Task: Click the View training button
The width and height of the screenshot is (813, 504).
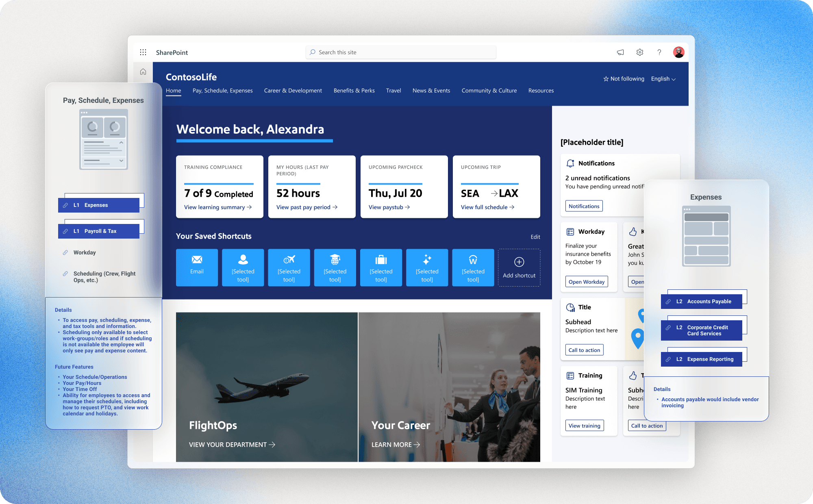Action: click(x=585, y=426)
